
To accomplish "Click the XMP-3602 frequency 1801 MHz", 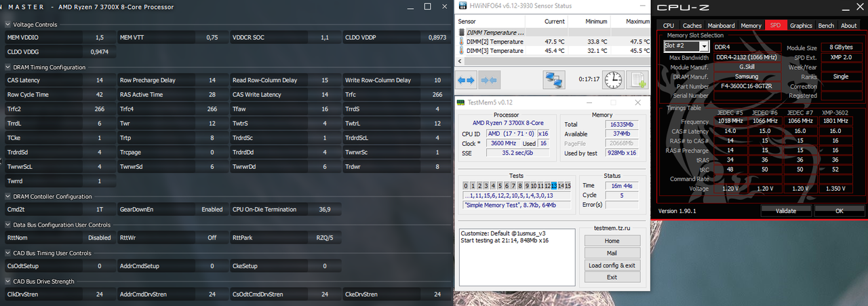I will tap(835, 121).
